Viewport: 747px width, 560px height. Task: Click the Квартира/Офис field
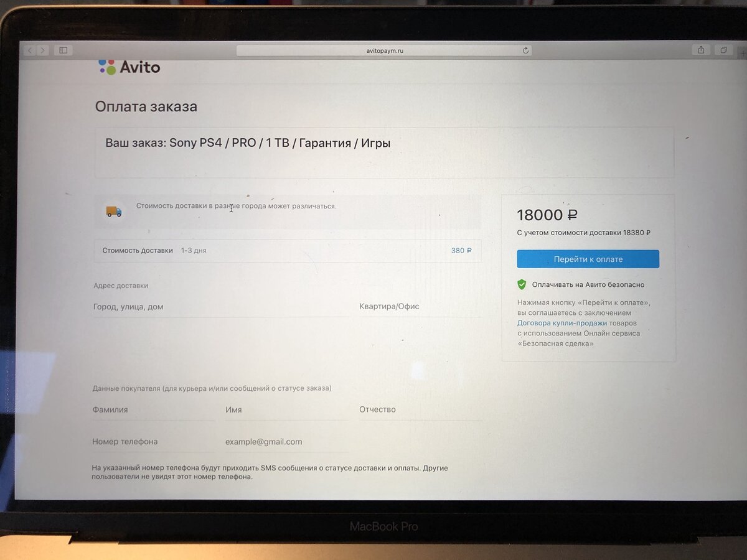(420, 306)
